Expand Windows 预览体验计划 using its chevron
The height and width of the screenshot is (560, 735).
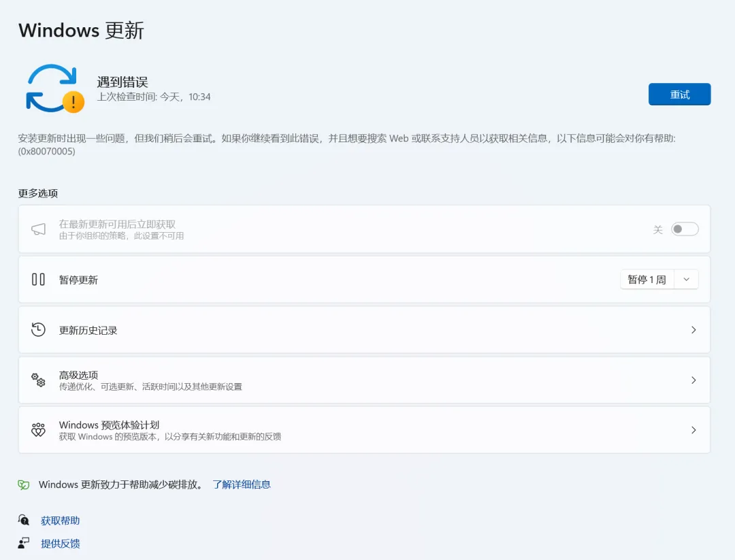pos(693,429)
